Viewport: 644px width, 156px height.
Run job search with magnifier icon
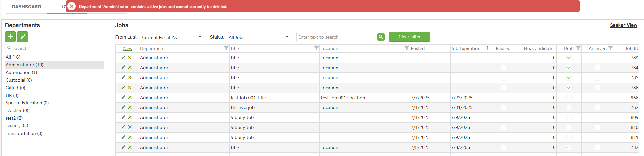[381, 37]
